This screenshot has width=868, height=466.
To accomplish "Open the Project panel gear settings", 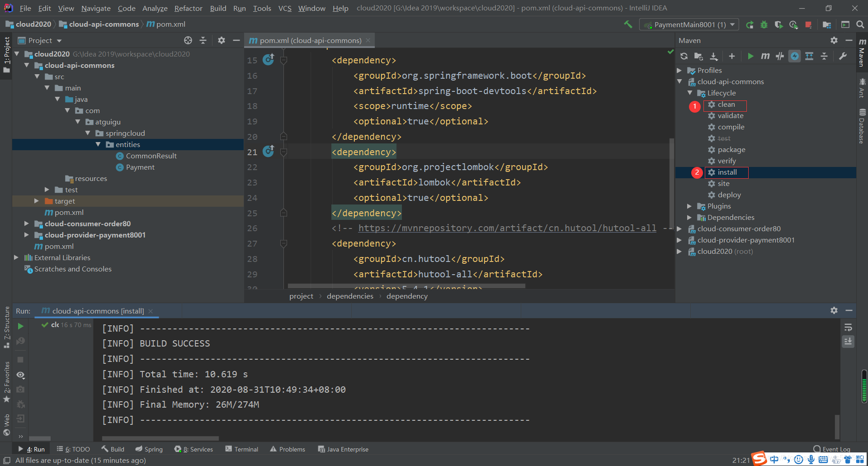I will 221,40.
